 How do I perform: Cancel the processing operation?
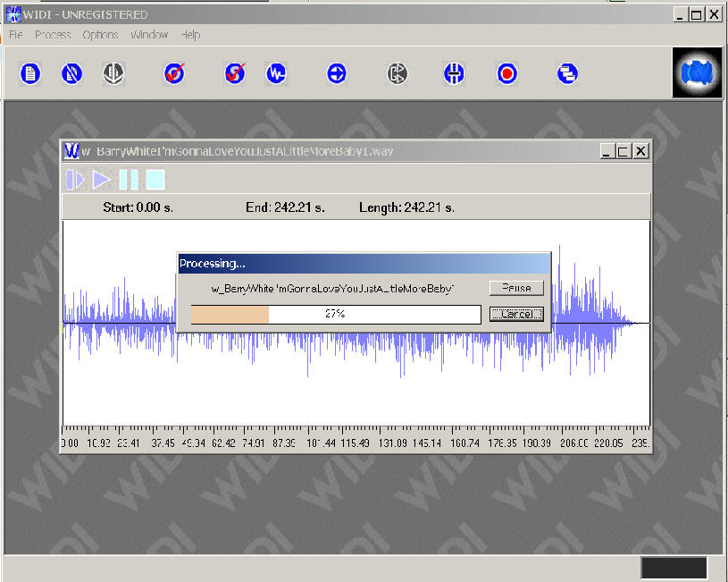pyautogui.click(x=516, y=314)
